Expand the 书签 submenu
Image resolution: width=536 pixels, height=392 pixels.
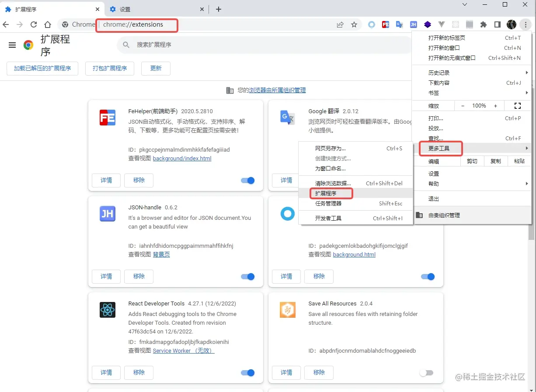(x=472, y=93)
